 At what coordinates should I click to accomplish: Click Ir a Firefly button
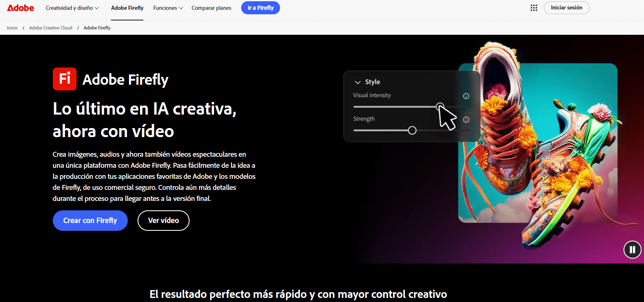260,8
